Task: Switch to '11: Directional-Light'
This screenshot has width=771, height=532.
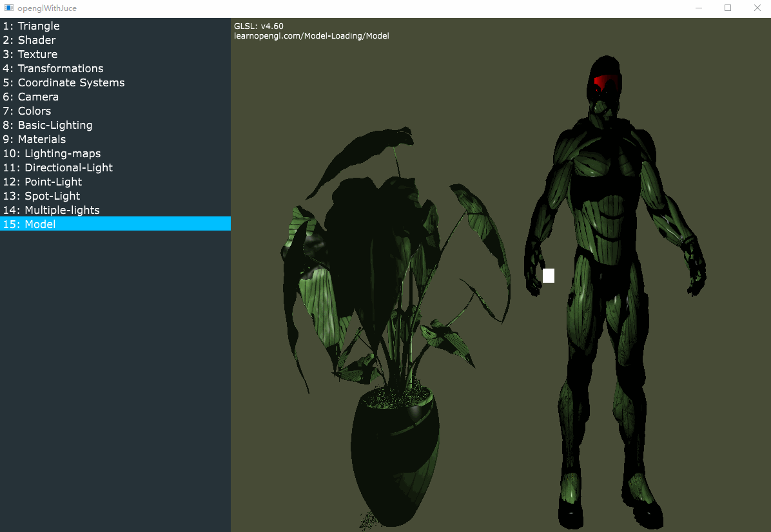Action: click(x=115, y=167)
